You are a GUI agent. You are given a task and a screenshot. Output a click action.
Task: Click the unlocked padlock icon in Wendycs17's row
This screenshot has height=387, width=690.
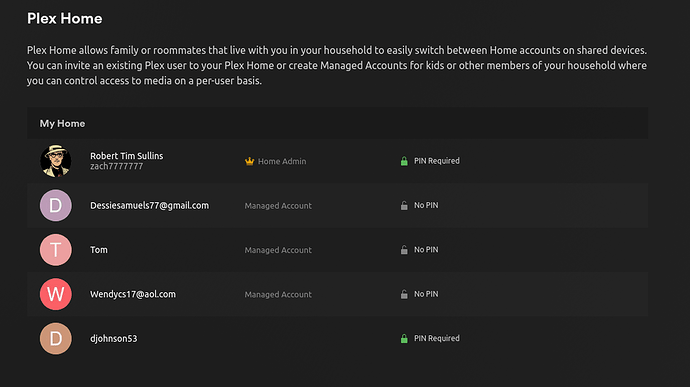click(x=404, y=294)
